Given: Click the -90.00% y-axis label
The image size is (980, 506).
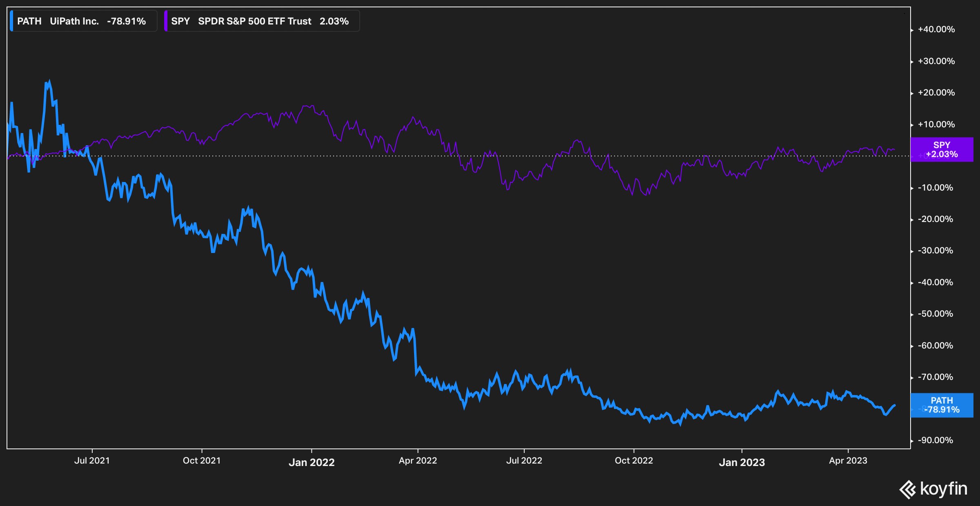Looking at the screenshot, I should (x=935, y=440).
